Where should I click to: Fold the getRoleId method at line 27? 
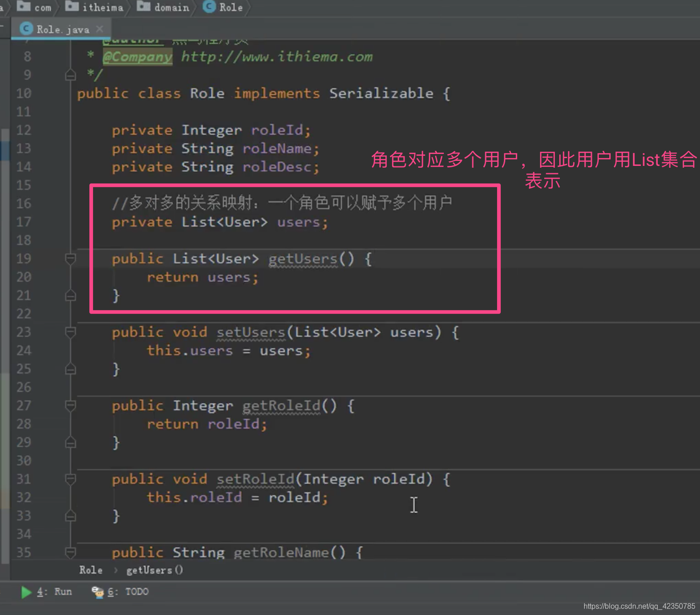(71, 406)
